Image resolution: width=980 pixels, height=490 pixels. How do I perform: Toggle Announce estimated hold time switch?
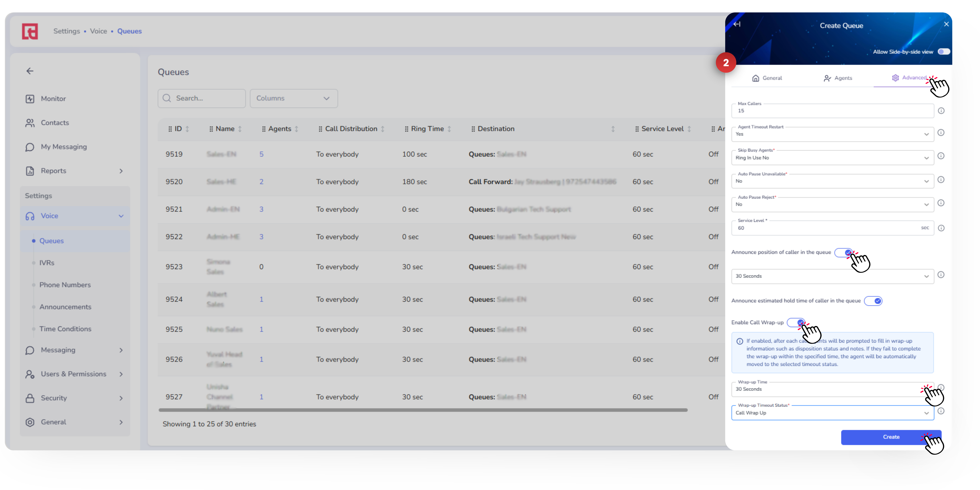(x=873, y=301)
